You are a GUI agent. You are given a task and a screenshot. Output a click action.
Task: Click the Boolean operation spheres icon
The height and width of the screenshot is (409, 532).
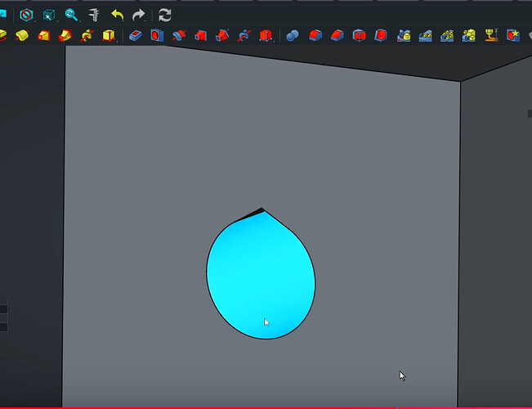(x=292, y=35)
